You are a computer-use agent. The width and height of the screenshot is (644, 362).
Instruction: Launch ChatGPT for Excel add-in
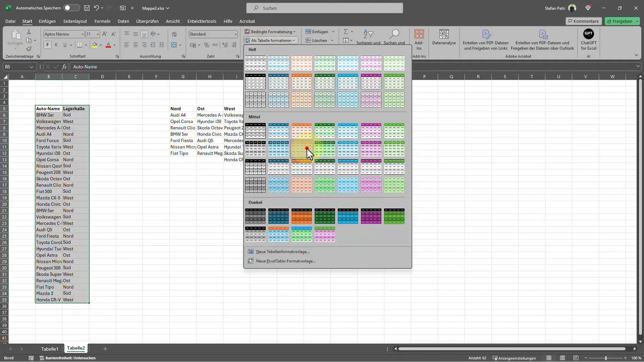tap(589, 40)
